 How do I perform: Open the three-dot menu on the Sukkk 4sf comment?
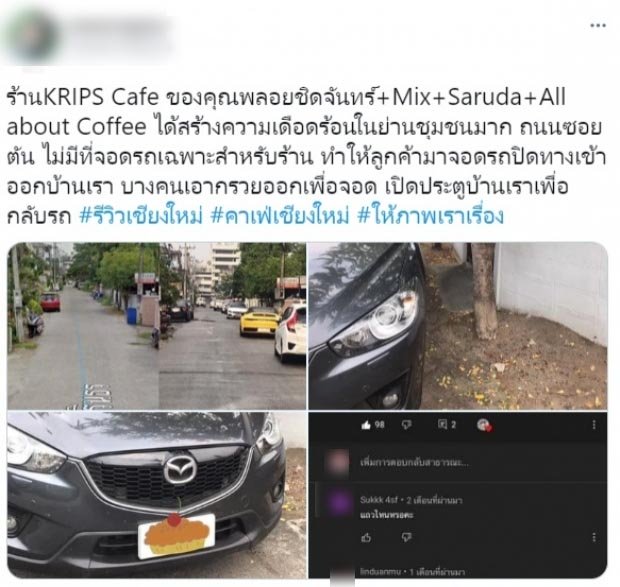(594, 538)
